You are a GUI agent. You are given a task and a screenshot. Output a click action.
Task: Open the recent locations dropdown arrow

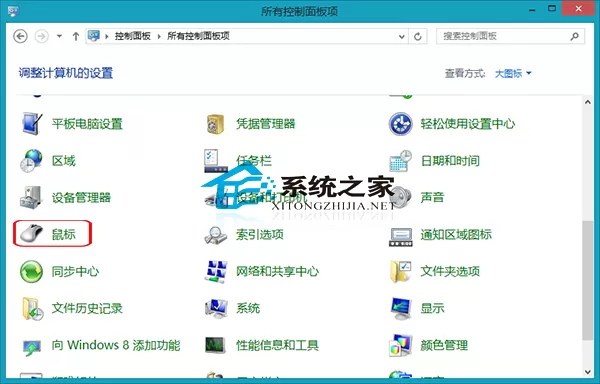[x=59, y=36]
